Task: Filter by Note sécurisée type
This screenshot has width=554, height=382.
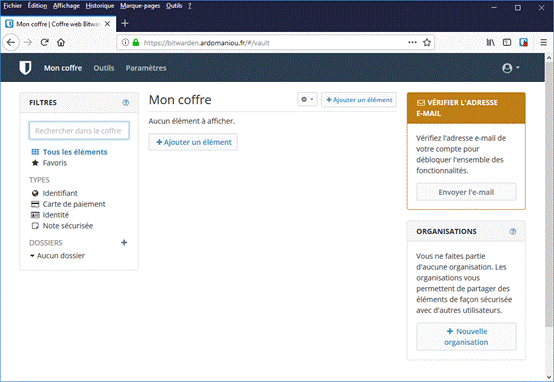Action: click(x=68, y=226)
